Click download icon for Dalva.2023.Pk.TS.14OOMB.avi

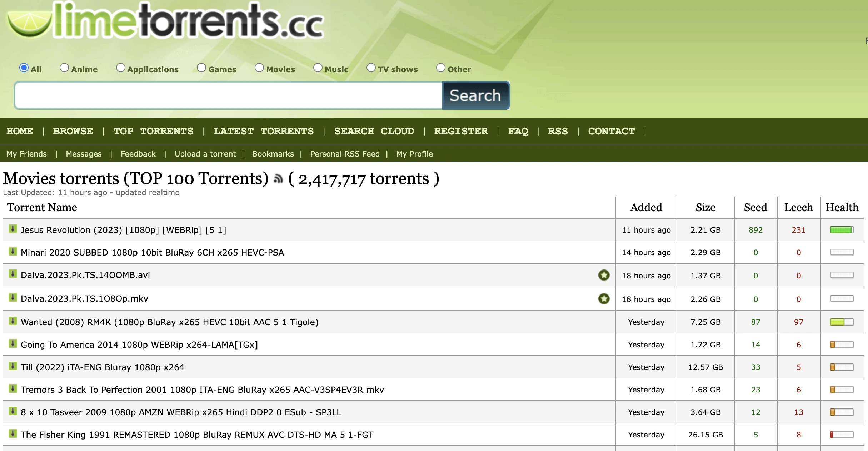pyautogui.click(x=13, y=274)
